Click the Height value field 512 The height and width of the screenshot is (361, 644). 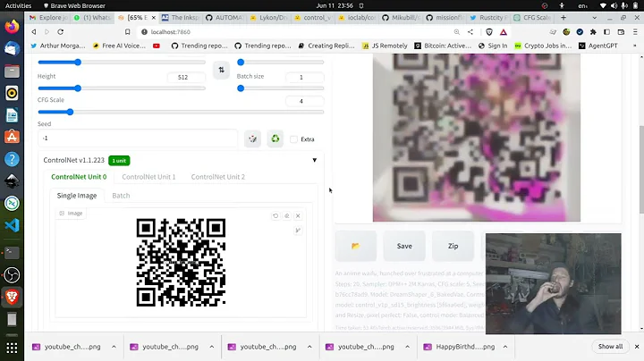point(186,77)
